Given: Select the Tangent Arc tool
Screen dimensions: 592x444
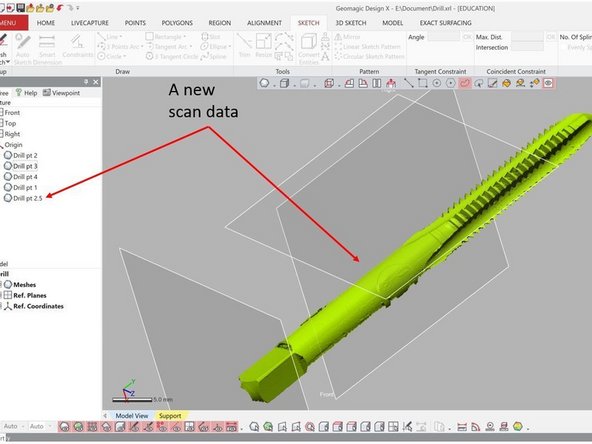Looking at the screenshot, I should click(x=169, y=46).
